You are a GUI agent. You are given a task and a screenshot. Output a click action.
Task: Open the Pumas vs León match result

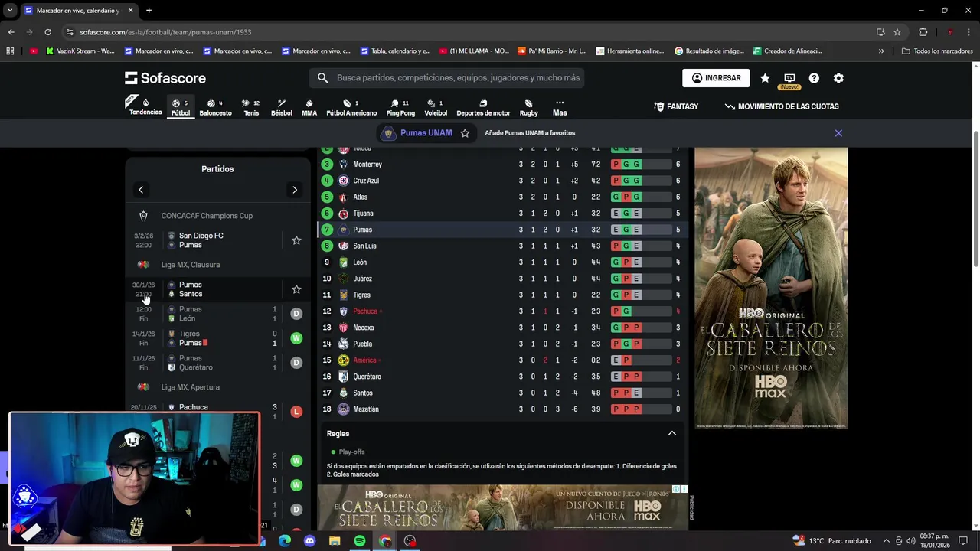pyautogui.click(x=218, y=314)
